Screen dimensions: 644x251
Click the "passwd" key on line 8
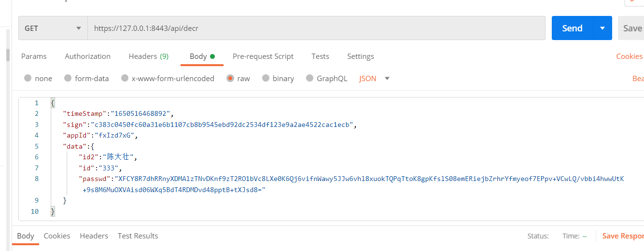[x=95, y=179]
